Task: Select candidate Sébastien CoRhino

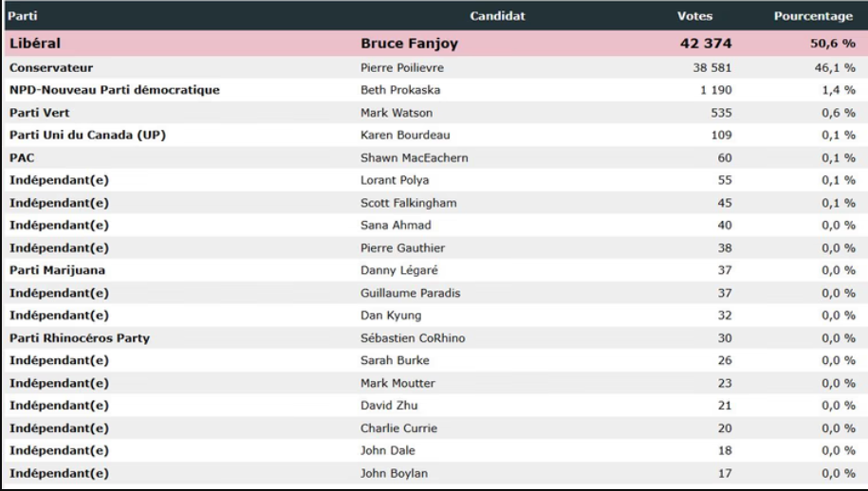Action: click(414, 338)
